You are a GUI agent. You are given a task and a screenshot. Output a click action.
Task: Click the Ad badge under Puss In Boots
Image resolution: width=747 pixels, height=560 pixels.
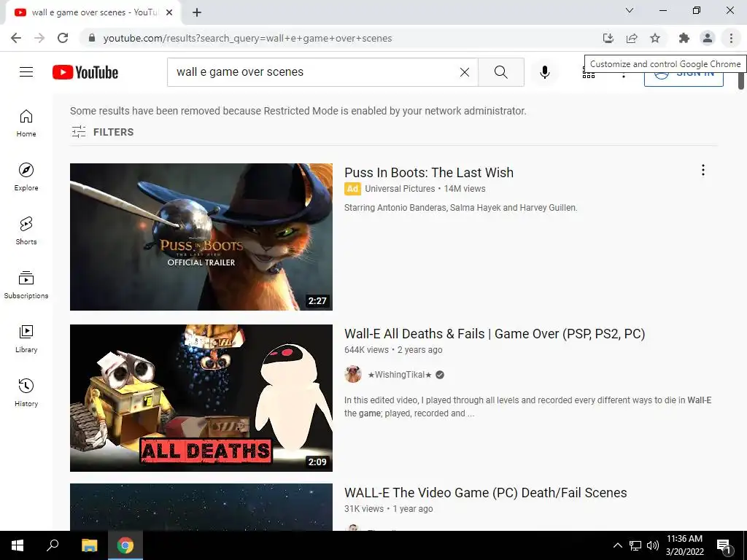[x=352, y=189]
